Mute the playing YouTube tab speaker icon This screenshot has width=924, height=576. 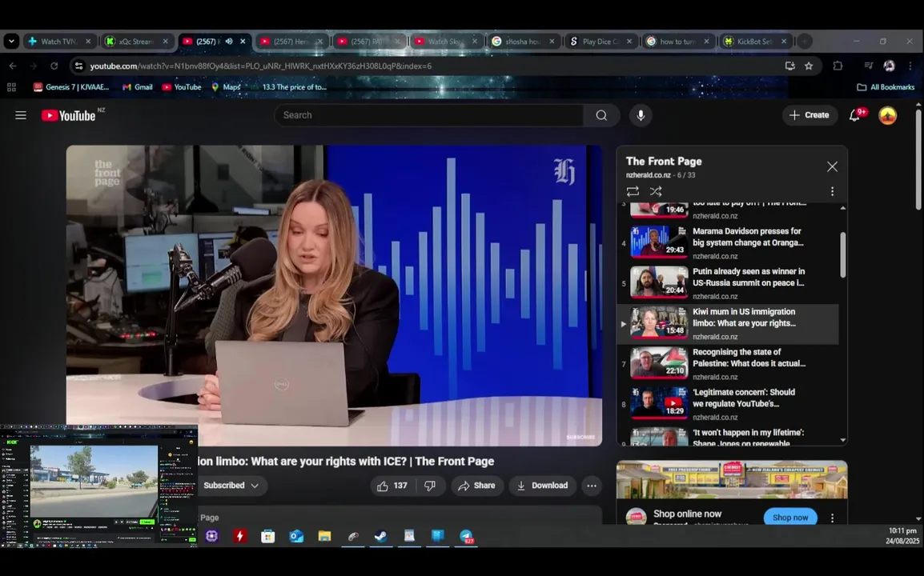[229, 42]
